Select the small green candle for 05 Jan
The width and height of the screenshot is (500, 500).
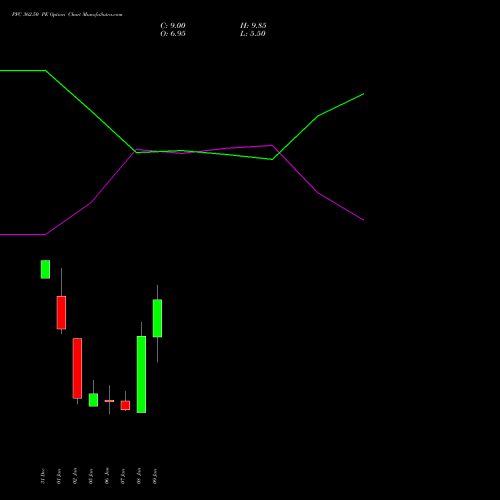pos(93,400)
